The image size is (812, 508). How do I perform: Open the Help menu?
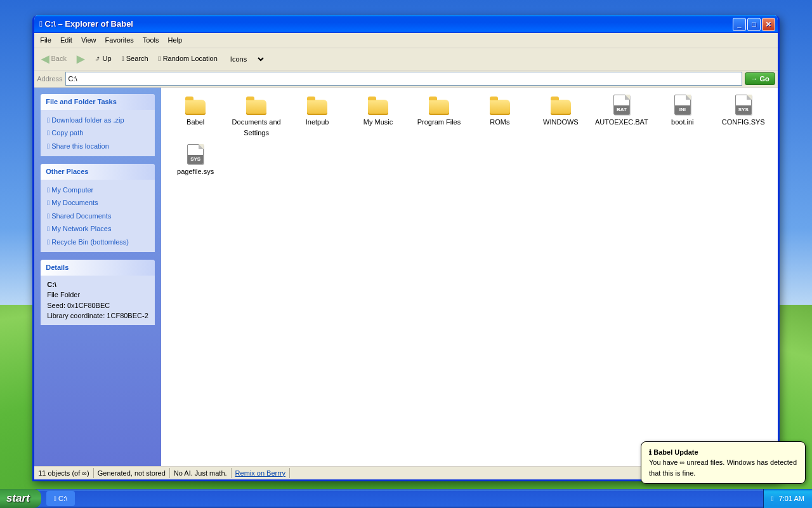click(175, 40)
